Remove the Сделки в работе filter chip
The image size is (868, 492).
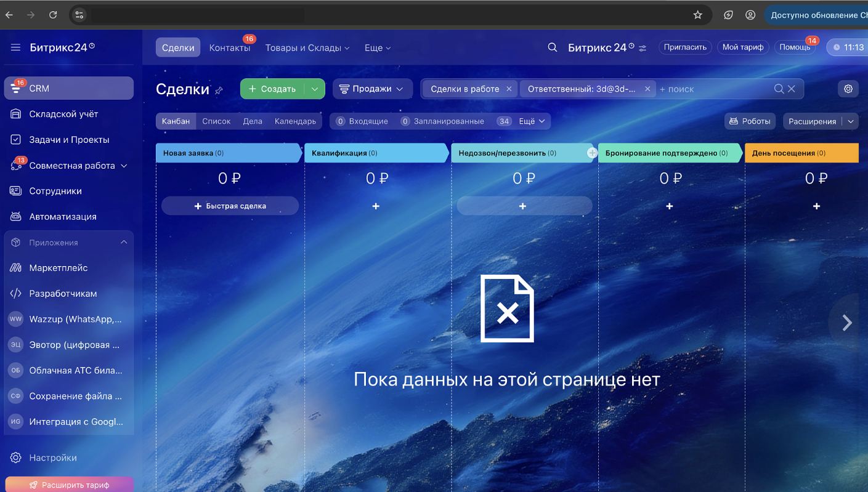pos(509,89)
